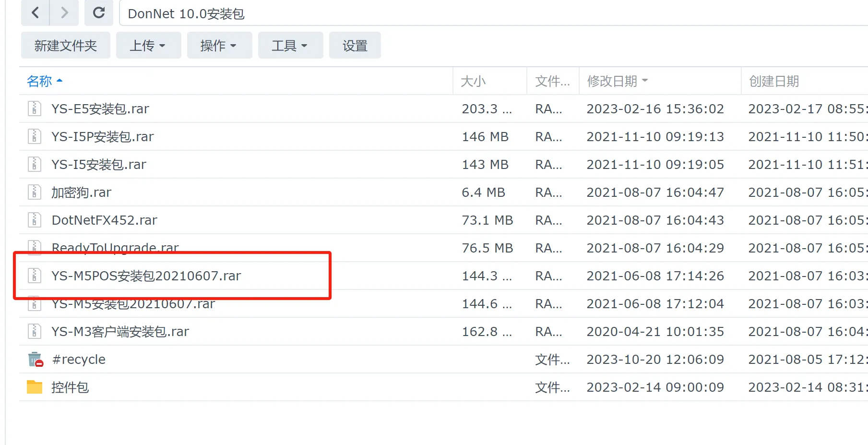Screen dimensions: 868x445
Task: Sort by the 创建日期 column header
Action: [773, 81]
